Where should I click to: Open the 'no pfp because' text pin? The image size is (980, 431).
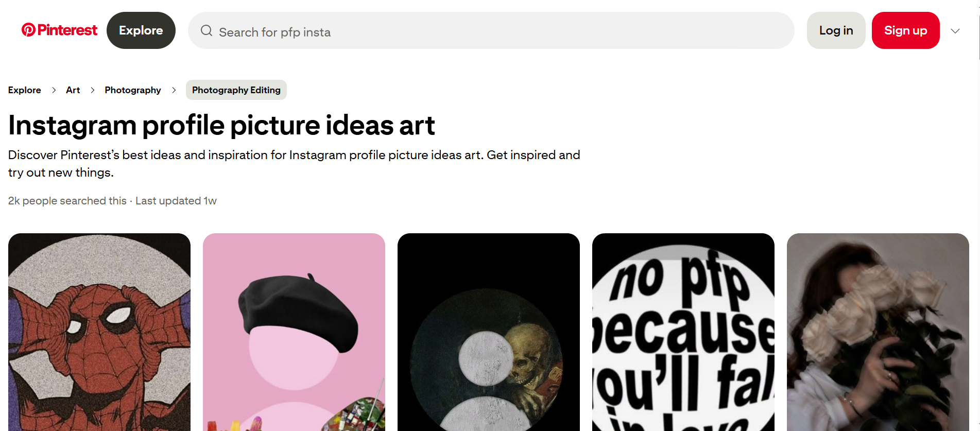click(x=683, y=332)
